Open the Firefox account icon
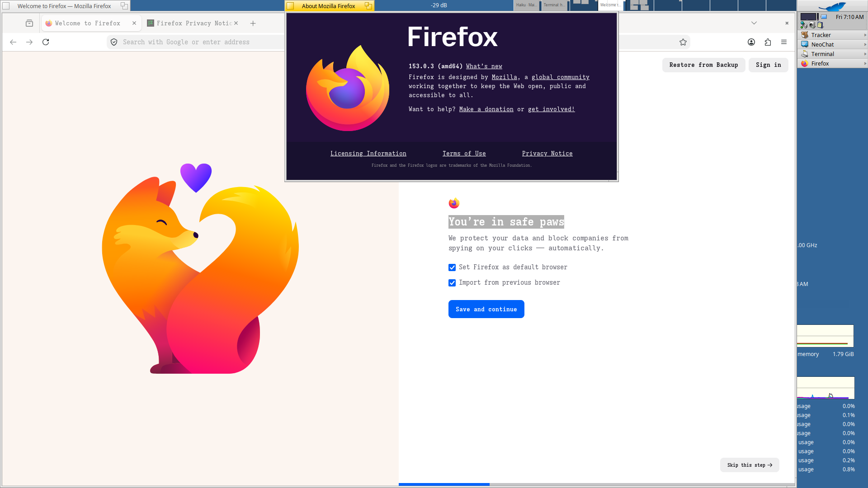This screenshot has height=488, width=868. (751, 42)
